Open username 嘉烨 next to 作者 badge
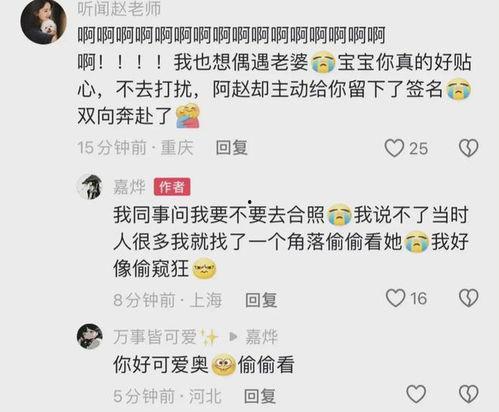The height and width of the screenshot is (412, 499). pyautogui.click(x=129, y=187)
